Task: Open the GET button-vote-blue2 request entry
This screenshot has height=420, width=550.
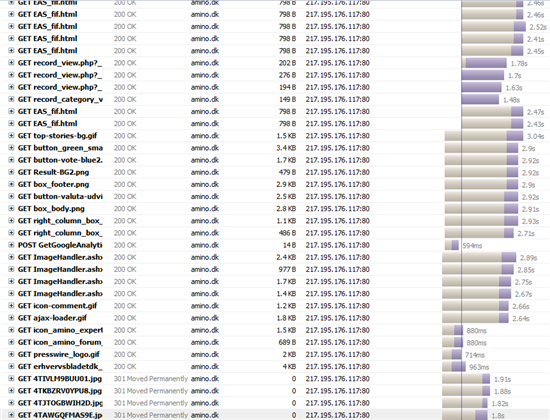Action: 60,160
